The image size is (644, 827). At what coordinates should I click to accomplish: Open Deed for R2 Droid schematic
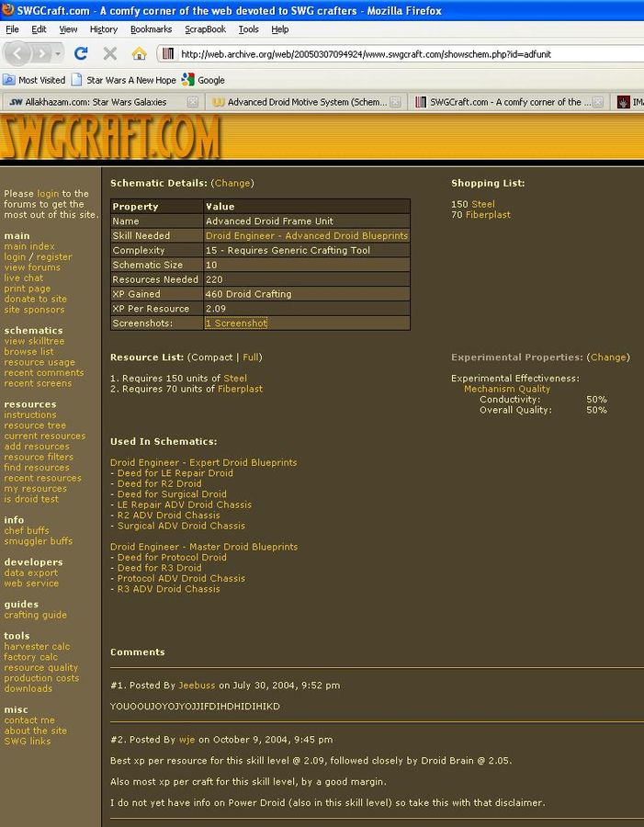[159, 483]
